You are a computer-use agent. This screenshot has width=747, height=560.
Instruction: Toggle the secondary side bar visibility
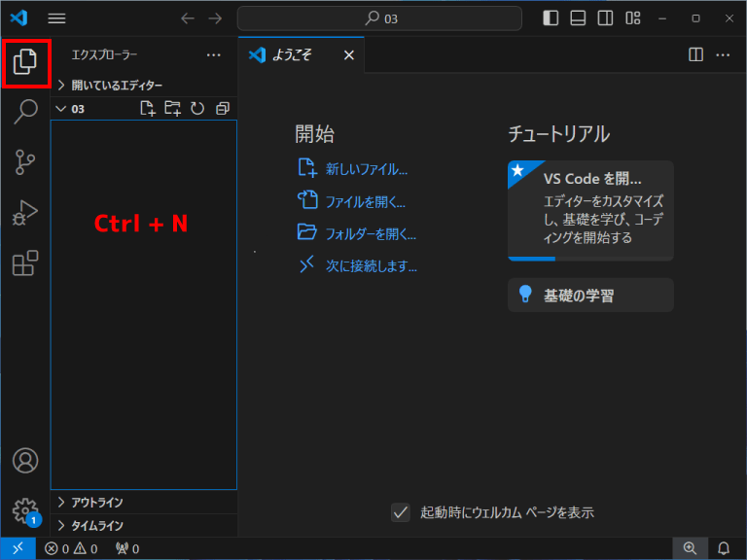click(x=606, y=18)
